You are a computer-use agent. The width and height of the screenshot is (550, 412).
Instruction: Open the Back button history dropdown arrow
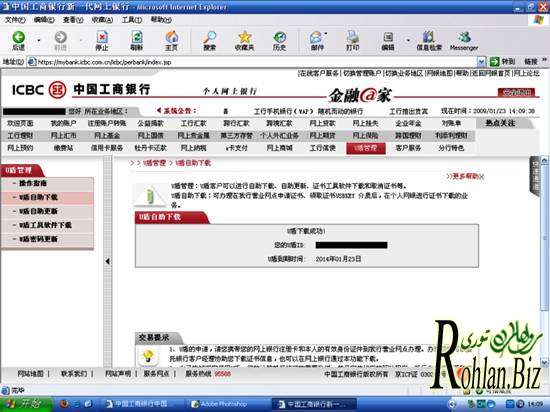pyautogui.click(x=39, y=40)
